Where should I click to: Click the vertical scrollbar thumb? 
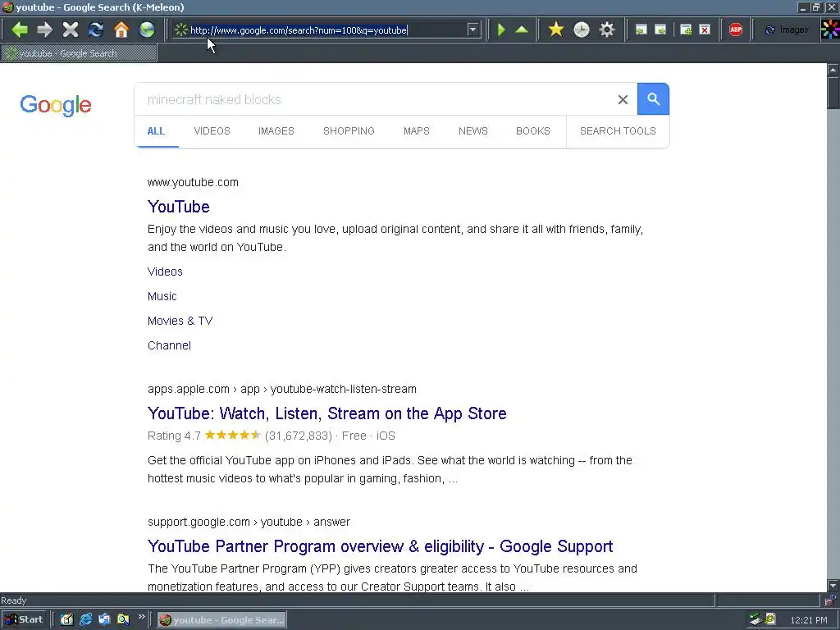click(833, 93)
